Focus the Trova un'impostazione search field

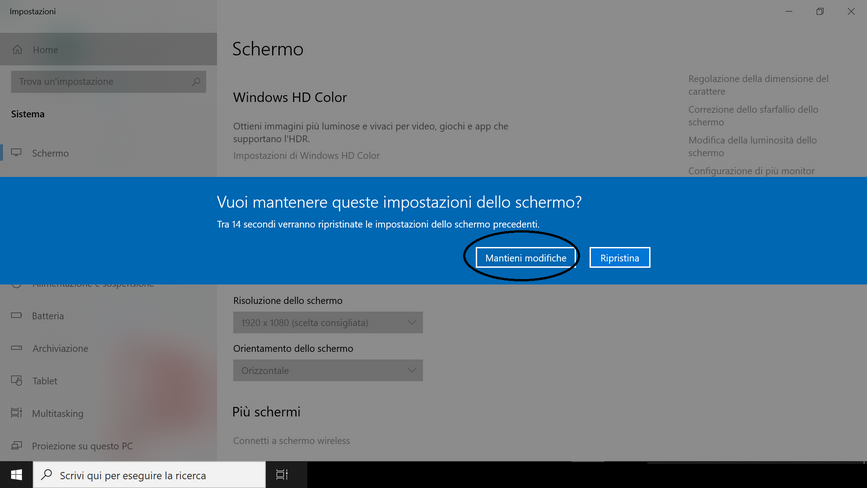tap(108, 81)
